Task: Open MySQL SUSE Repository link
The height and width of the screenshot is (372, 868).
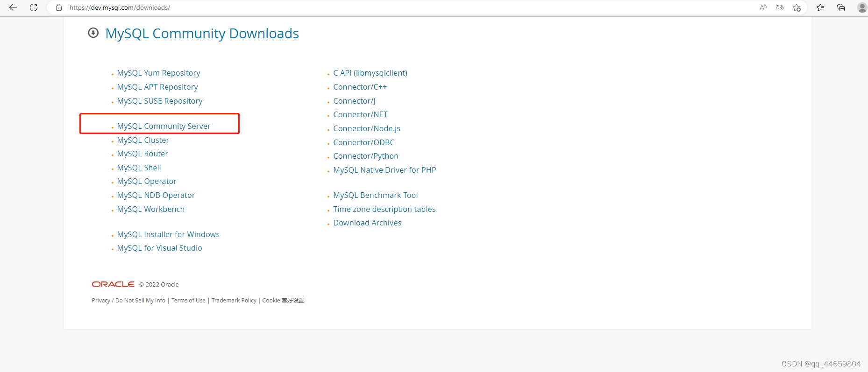Action: (160, 101)
